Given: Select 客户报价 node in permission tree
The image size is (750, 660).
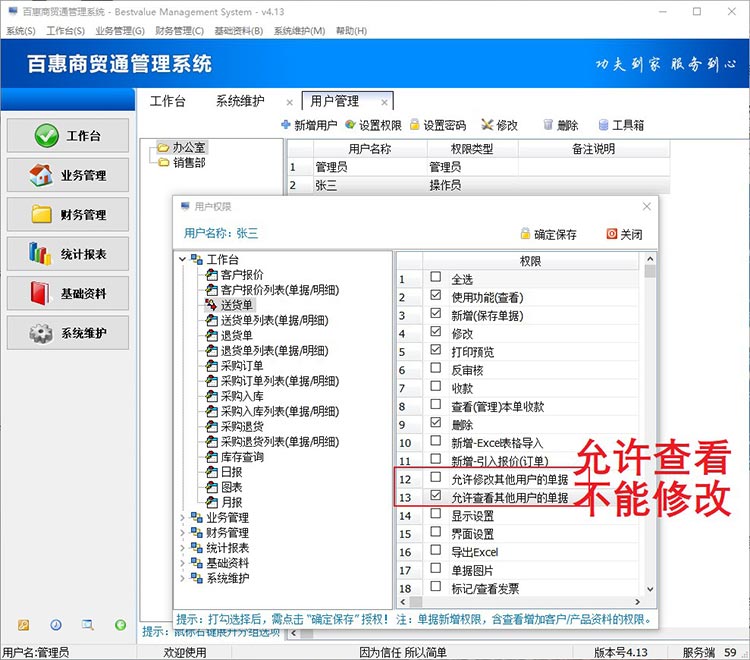Looking at the screenshot, I should tap(235, 275).
